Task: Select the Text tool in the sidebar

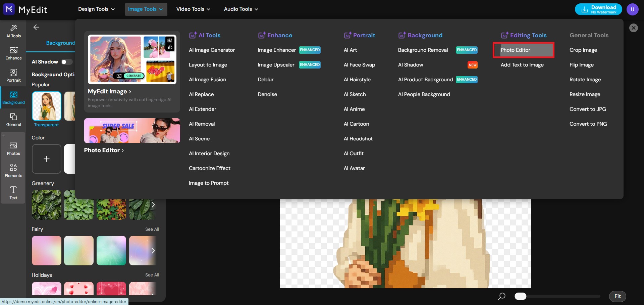Action: [13, 193]
